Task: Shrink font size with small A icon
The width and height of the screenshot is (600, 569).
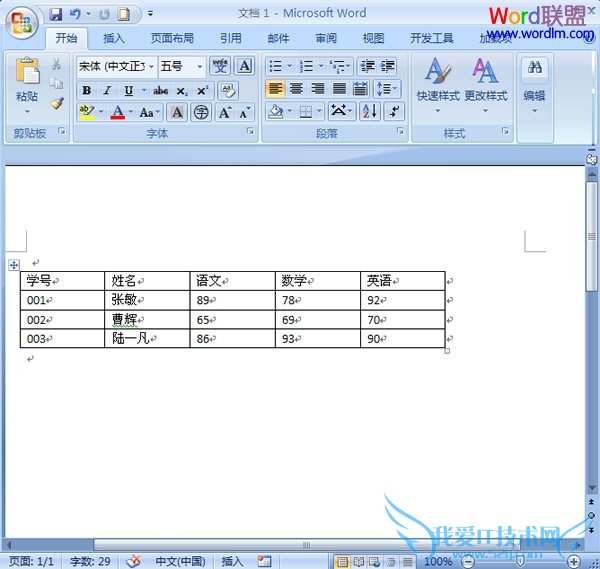Action: point(245,112)
